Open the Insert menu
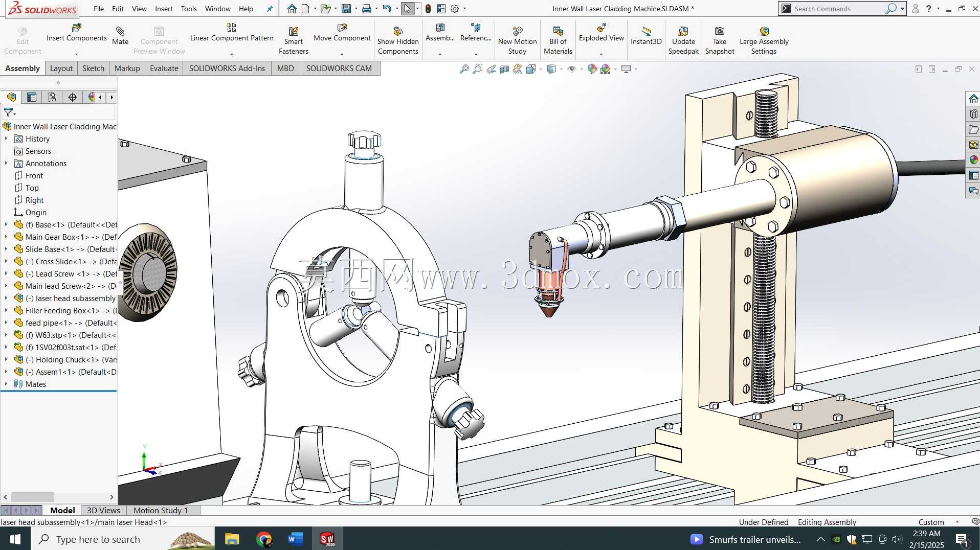The image size is (980, 550). (x=164, y=9)
